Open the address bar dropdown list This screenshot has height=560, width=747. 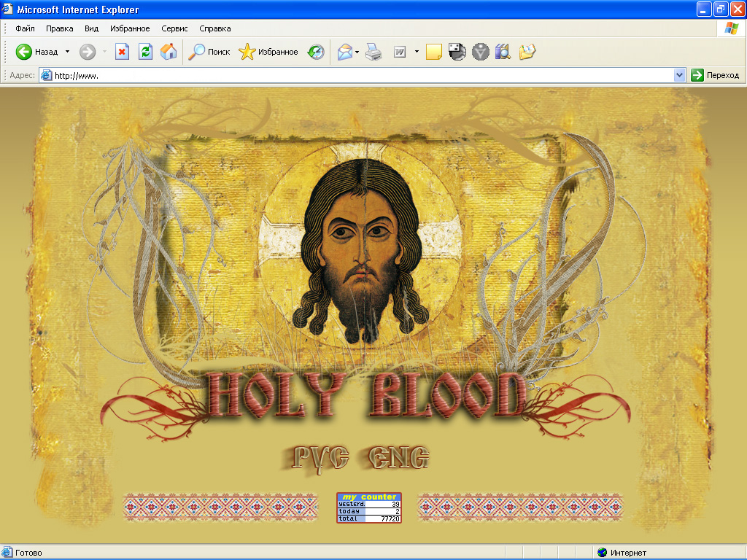(679, 75)
